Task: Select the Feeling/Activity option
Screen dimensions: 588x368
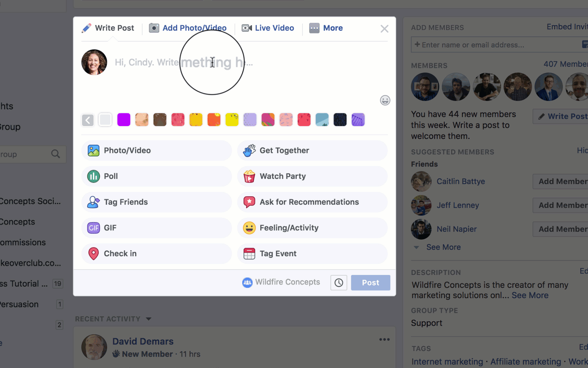Action: 312,228
